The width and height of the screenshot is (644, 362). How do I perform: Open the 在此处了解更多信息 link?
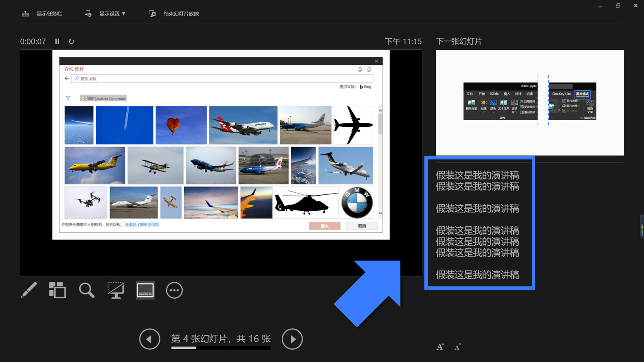[x=141, y=224]
